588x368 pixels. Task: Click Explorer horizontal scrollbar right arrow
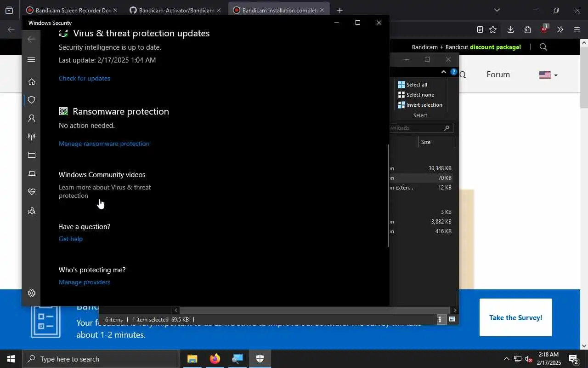coord(455,310)
